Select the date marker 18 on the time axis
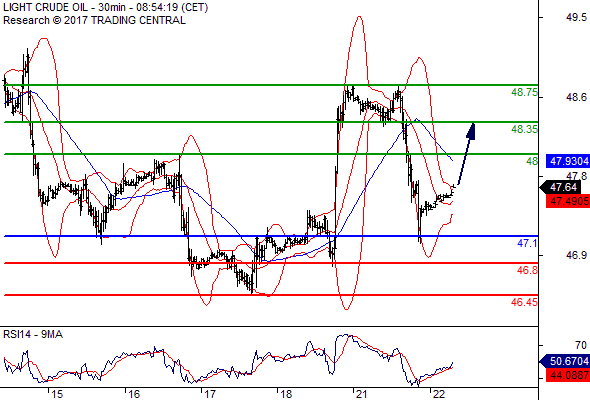The width and height of the screenshot is (590, 400). [x=286, y=394]
